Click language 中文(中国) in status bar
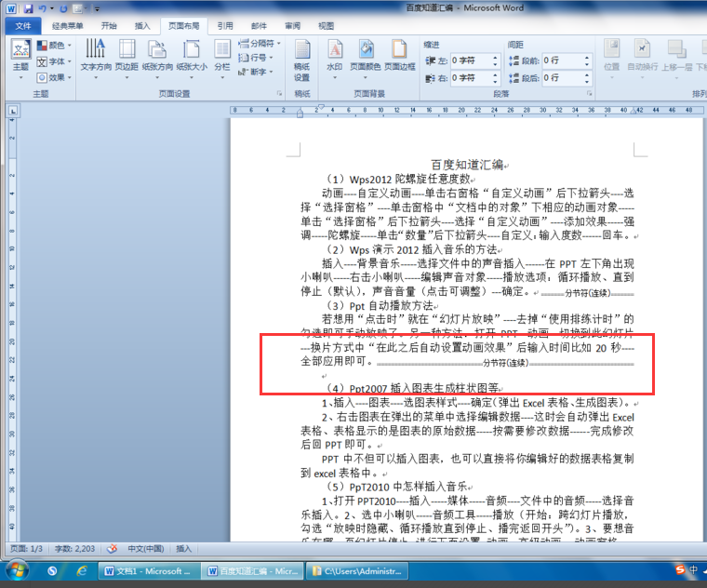The image size is (707, 588). (146, 548)
